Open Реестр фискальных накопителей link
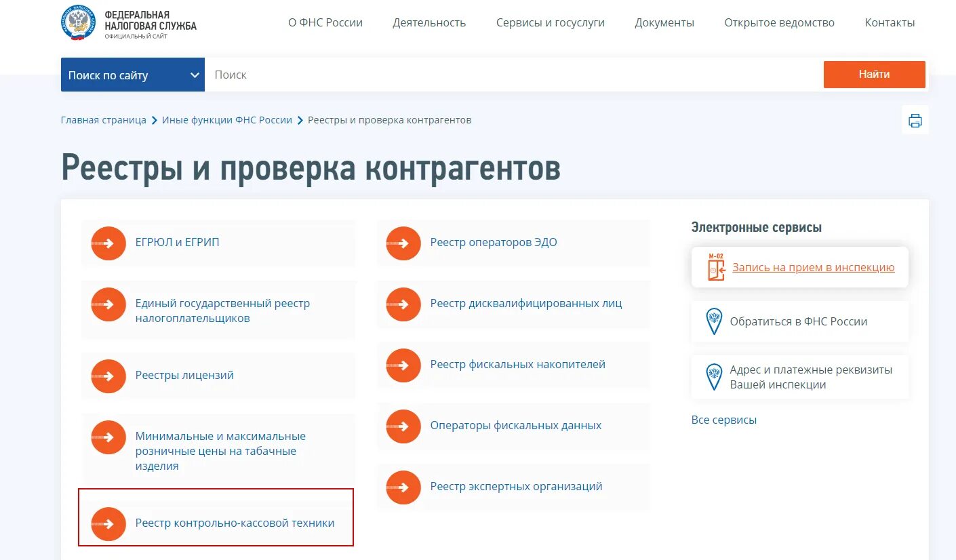Image resolution: width=956 pixels, height=560 pixels. (518, 364)
